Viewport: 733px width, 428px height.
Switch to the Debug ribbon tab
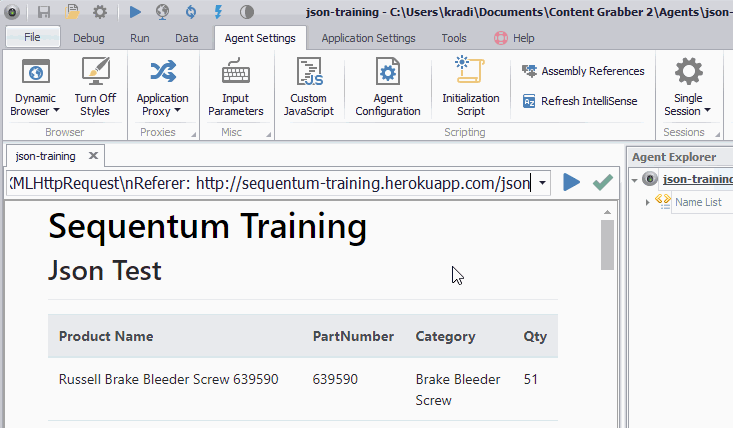88,38
